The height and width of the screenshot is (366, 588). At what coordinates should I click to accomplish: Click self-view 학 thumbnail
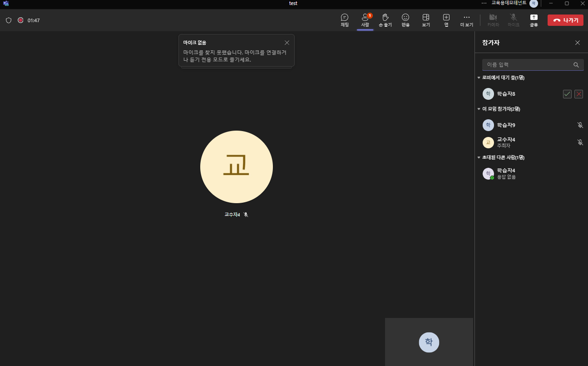coord(429,342)
